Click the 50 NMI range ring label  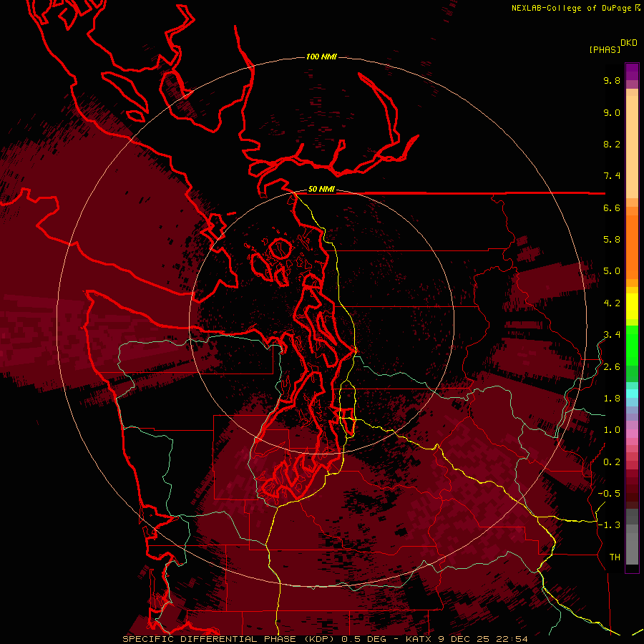[321, 190]
